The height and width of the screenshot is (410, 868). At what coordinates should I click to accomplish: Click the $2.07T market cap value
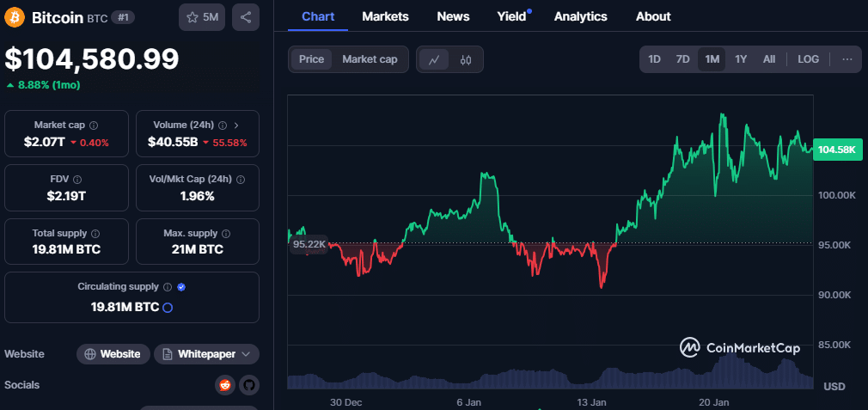click(45, 142)
